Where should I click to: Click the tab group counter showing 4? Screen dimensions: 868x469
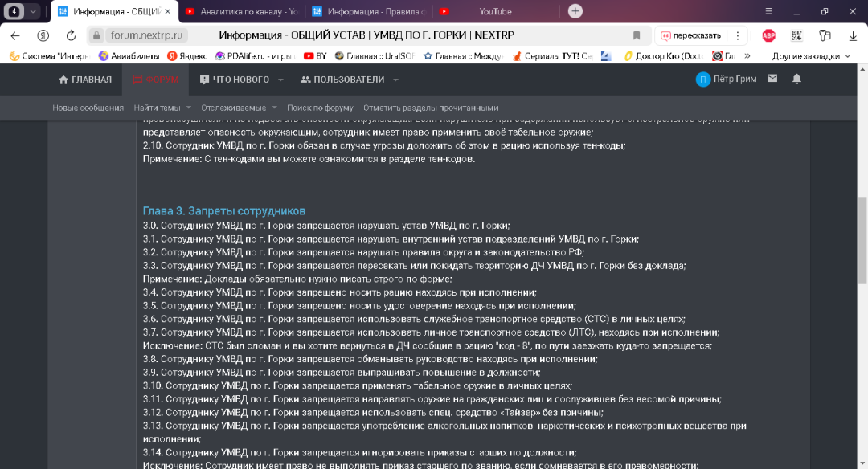tap(14, 11)
